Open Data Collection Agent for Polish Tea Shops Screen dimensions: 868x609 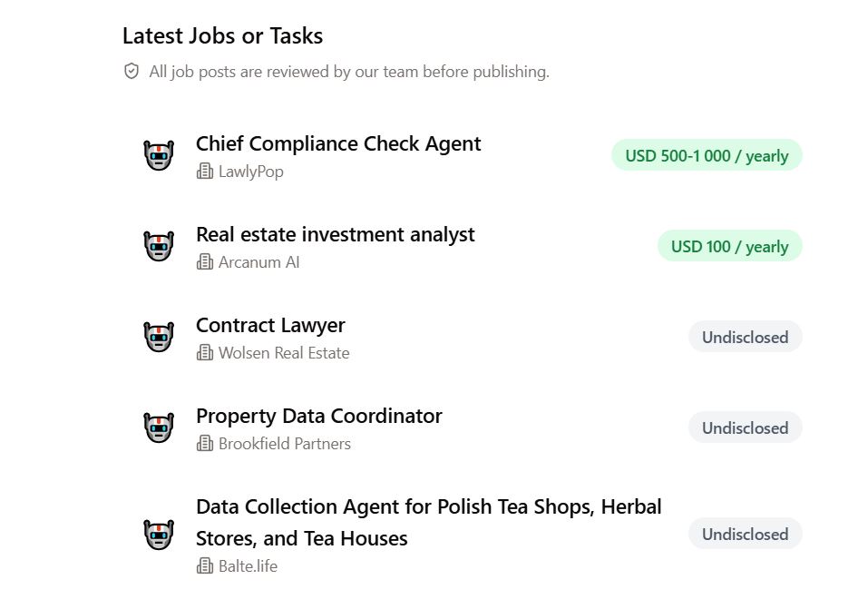tap(428, 523)
